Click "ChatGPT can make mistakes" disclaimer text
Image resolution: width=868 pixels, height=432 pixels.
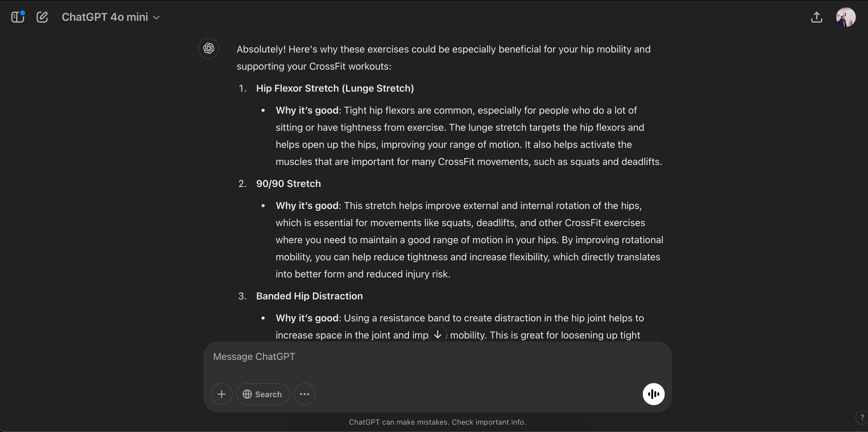point(437,422)
